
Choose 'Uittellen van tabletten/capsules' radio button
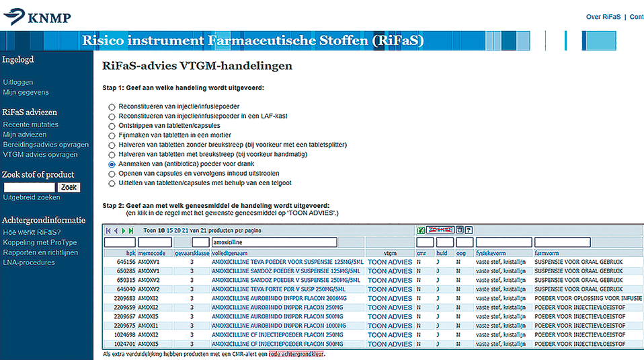(112, 182)
